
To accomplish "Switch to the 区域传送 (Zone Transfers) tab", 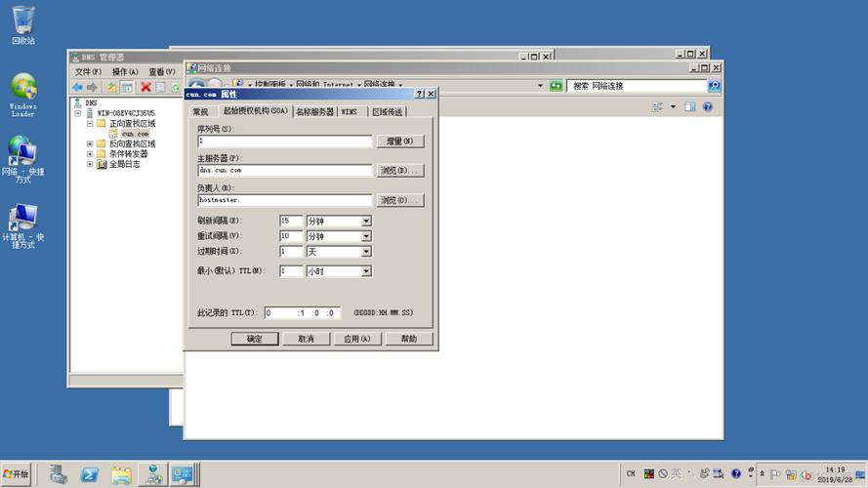I will [387, 112].
